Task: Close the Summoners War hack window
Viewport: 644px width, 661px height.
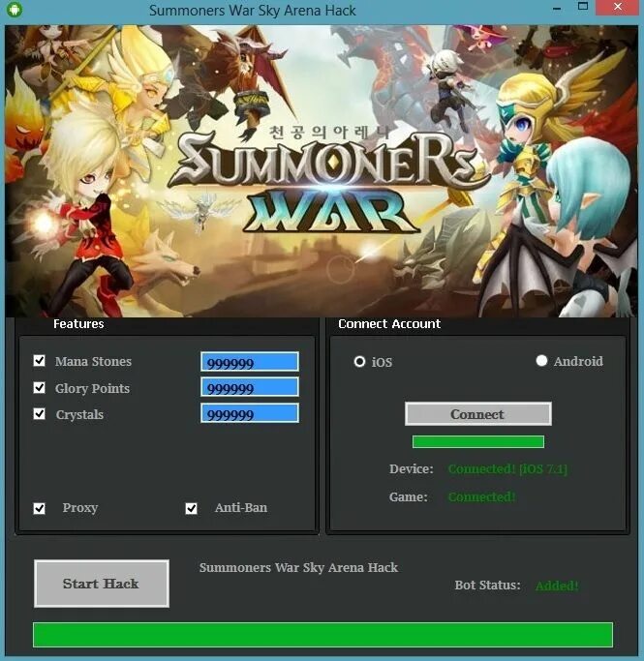Action: pos(618,7)
